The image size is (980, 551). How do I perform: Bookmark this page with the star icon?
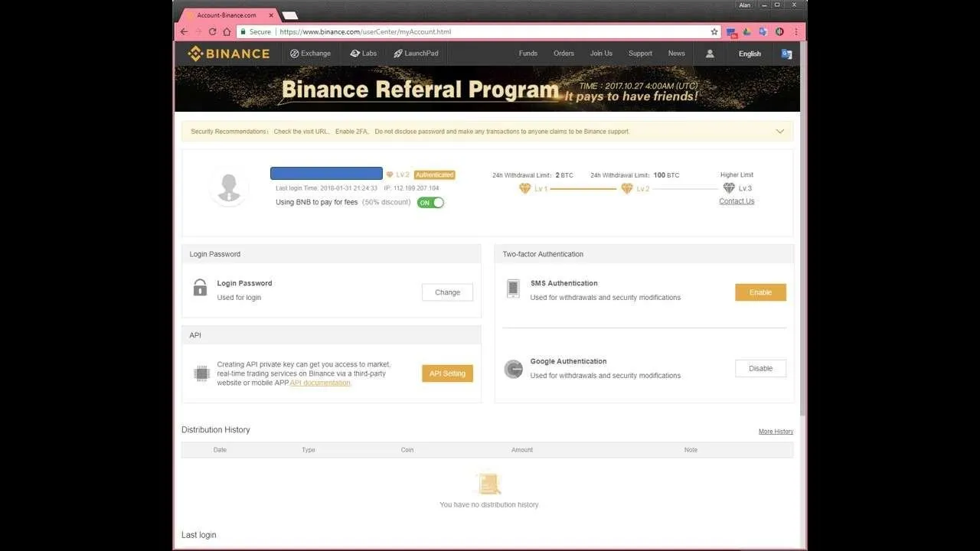(714, 32)
